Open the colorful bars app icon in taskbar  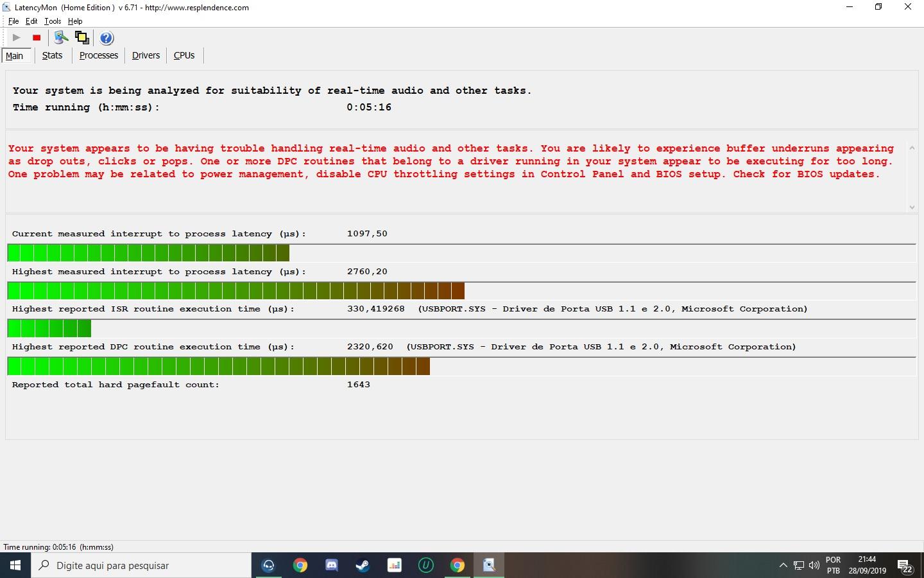(394, 565)
